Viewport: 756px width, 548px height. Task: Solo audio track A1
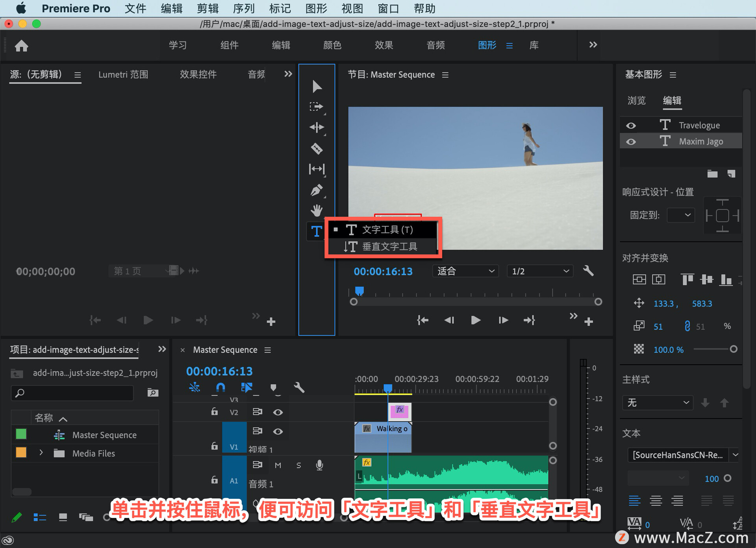tap(298, 465)
